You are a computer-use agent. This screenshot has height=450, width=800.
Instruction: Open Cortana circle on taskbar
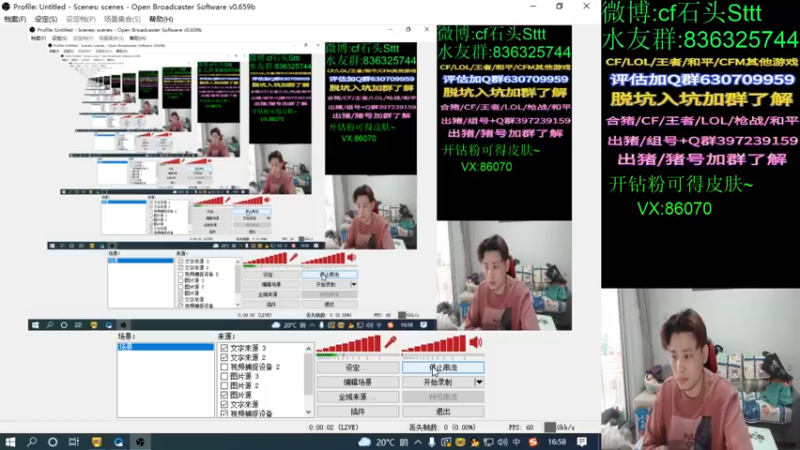tap(53, 442)
